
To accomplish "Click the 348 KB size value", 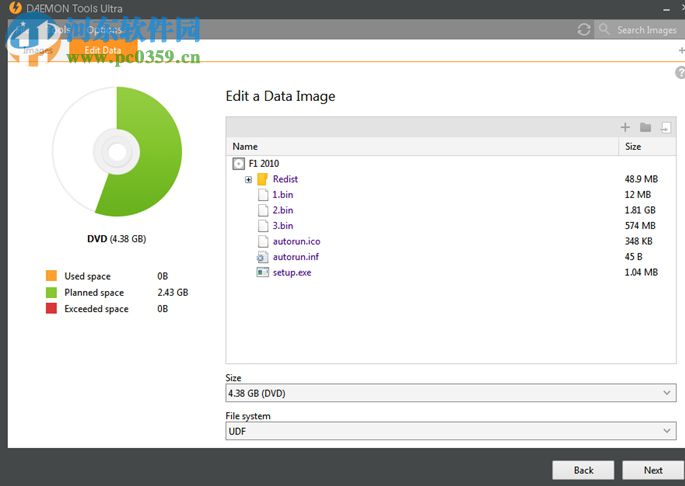I will (638, 241).
